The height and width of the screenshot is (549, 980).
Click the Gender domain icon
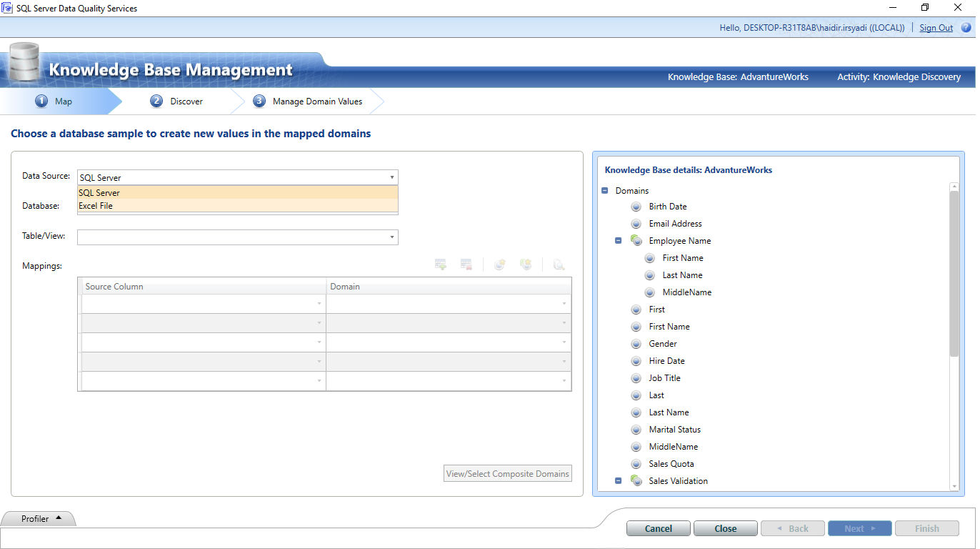click(x=636, y=343)
